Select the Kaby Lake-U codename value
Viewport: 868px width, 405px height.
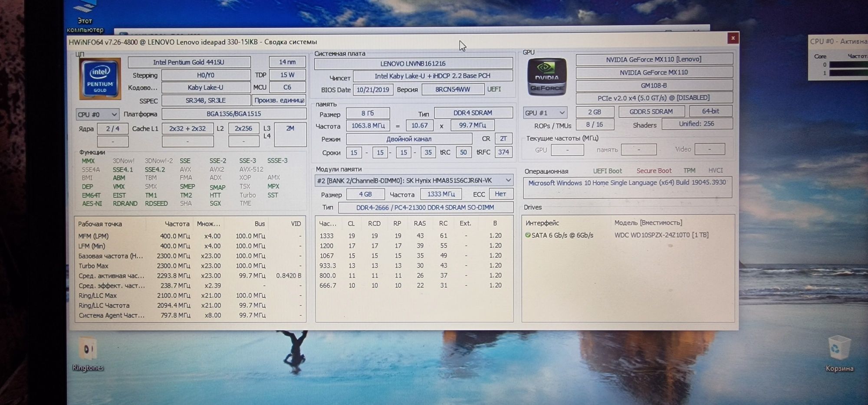pos(206,87)
